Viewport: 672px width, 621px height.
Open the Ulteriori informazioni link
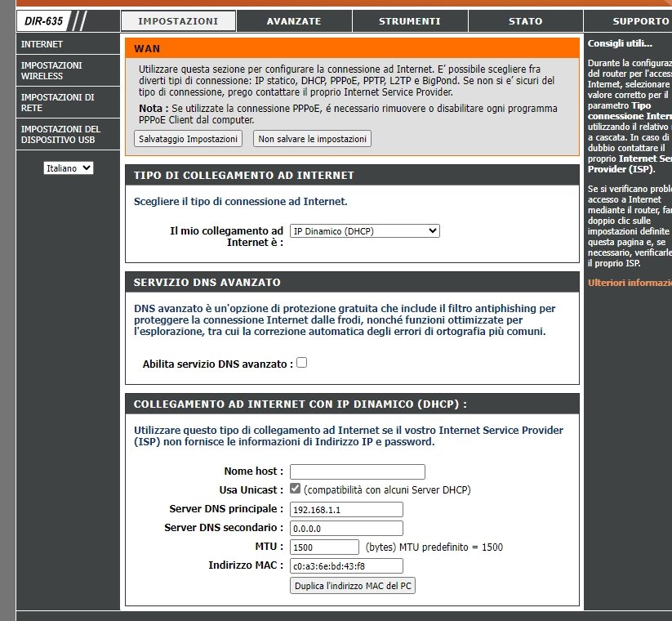pyautogui.click(x=630, y=283)
